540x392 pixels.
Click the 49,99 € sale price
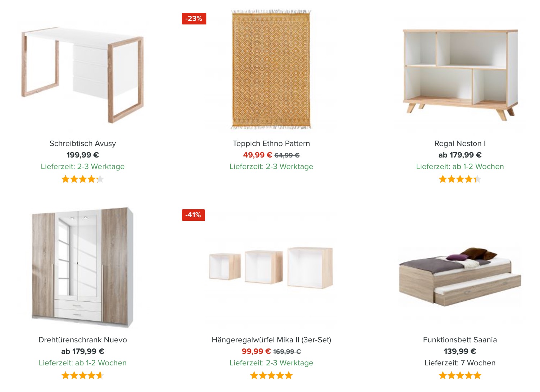[257, 155]
